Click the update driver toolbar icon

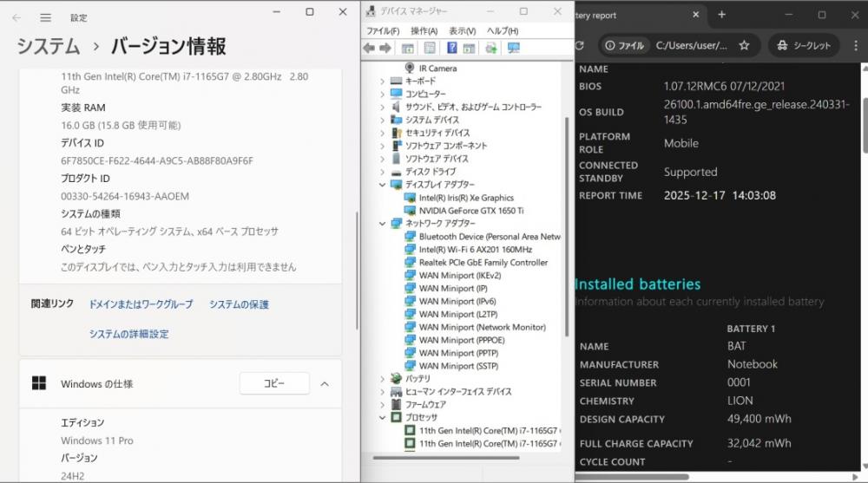click(491, 49)
